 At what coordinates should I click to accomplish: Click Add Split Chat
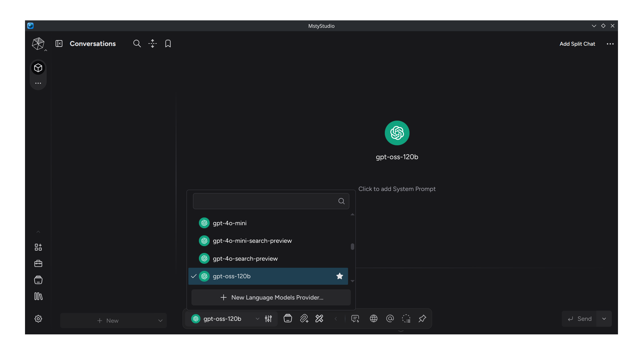point(577,44)
